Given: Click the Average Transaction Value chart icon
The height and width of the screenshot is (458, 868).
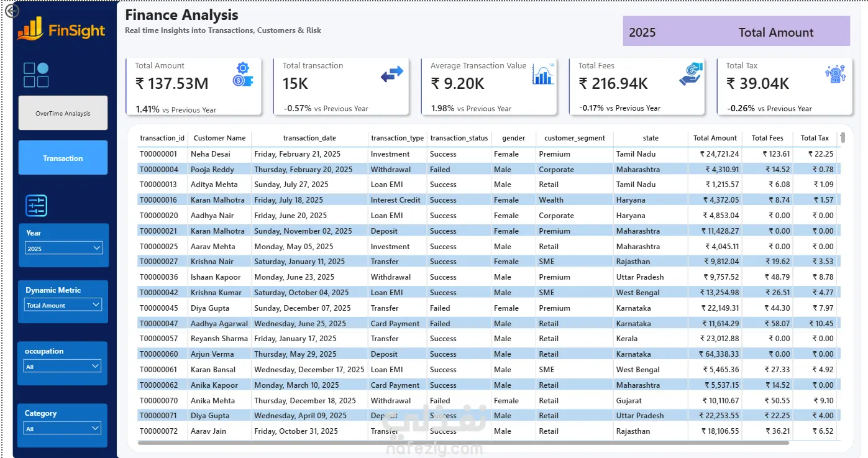Looking at the screenshot, I should pos(543,75).
